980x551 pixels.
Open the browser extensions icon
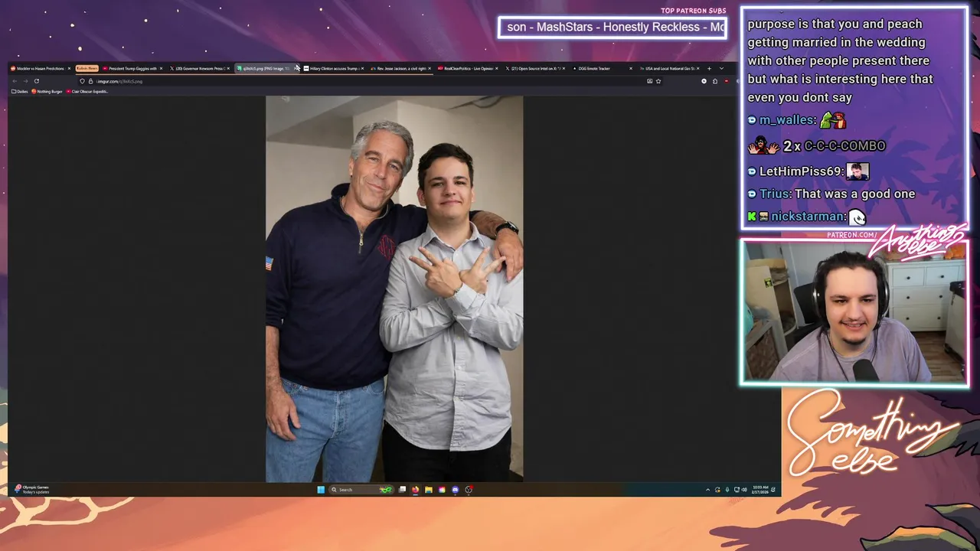715,81
